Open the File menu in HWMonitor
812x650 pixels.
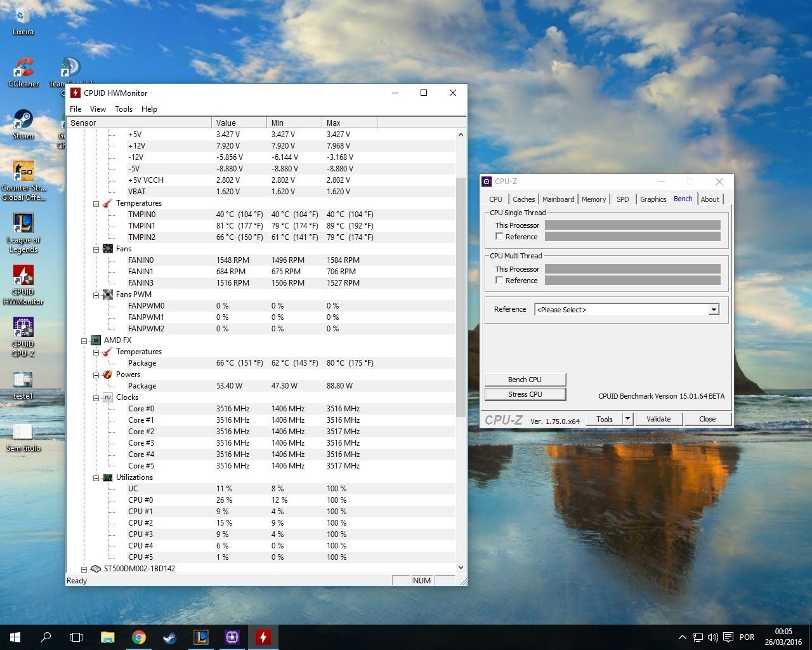tap(75, 109)
